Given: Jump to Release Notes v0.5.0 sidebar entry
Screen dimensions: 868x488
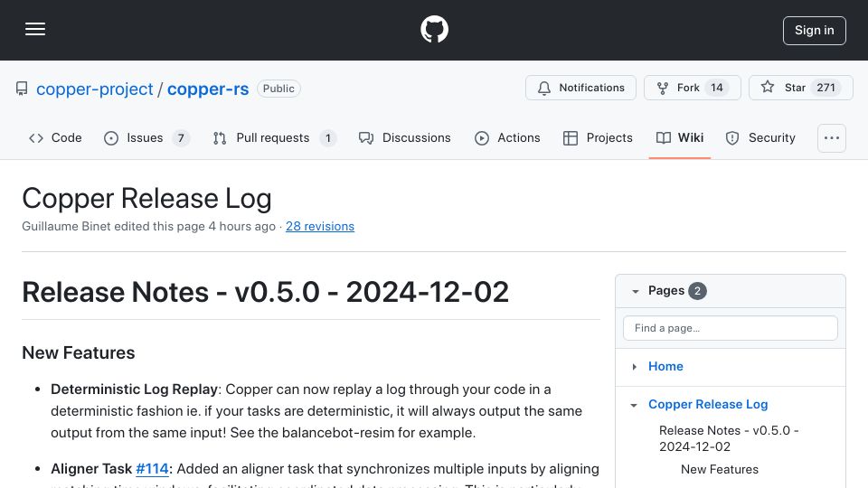Looking at the screenshot, I should click(729, 438).
